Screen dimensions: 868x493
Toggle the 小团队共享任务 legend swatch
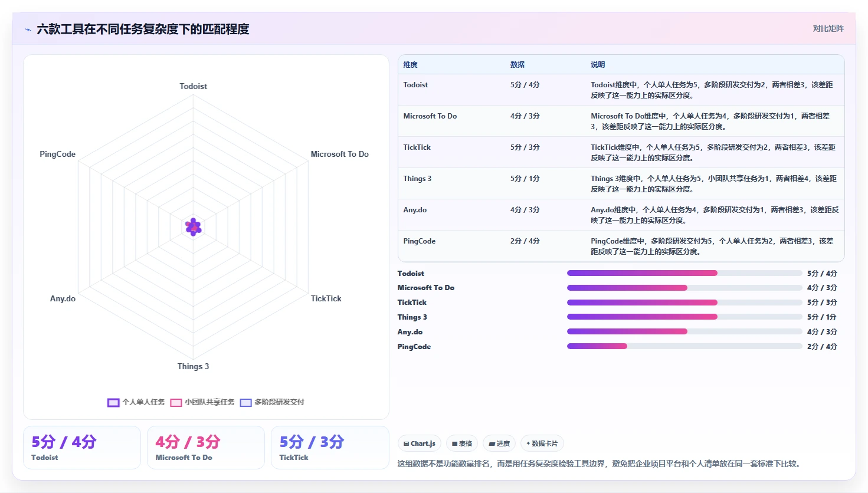point(176,403)
